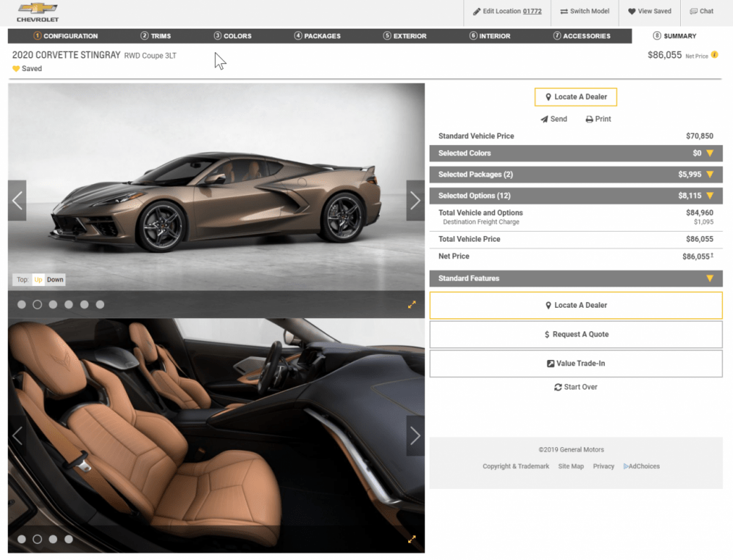Click the Value Trade-In button
The image size is (733, 560).
pyautogui.click(x=575, y=364)
